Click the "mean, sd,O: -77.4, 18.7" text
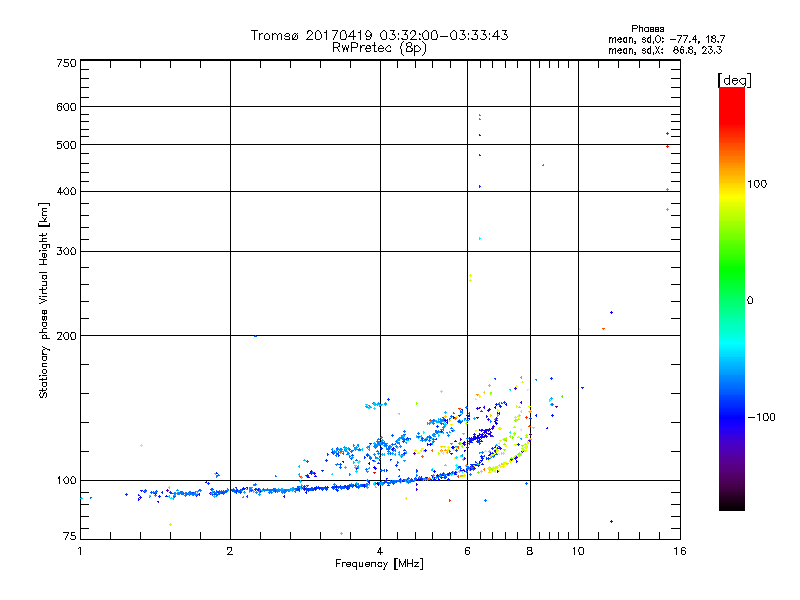 click(666, 39)
